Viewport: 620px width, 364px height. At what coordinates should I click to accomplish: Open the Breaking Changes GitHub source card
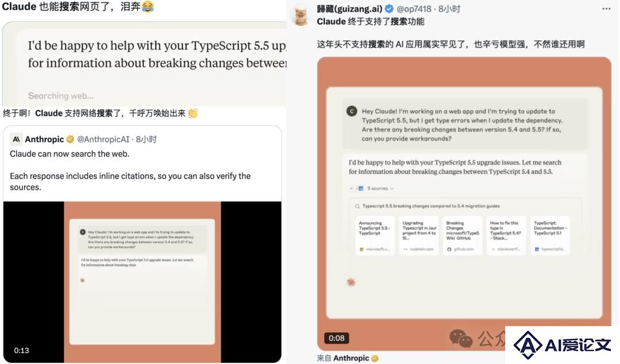tap(462, 235)
